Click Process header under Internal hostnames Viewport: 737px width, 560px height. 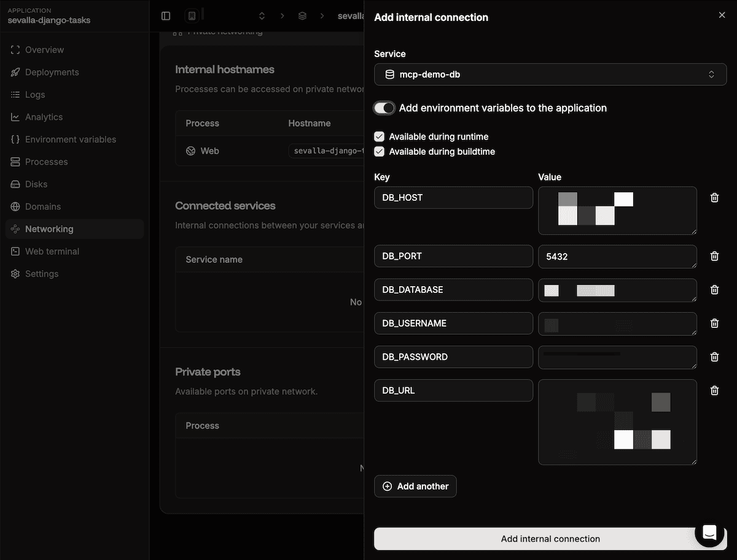coord(202,123)
